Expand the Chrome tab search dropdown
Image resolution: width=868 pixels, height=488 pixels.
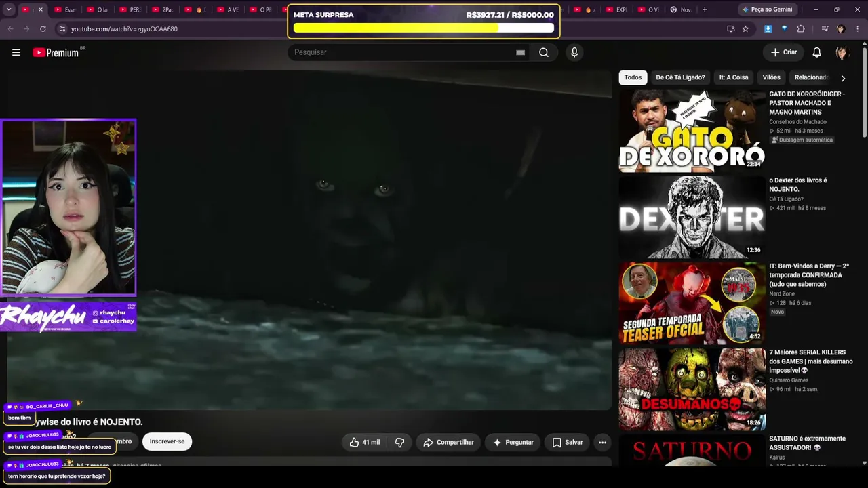[x=9, y=9]
